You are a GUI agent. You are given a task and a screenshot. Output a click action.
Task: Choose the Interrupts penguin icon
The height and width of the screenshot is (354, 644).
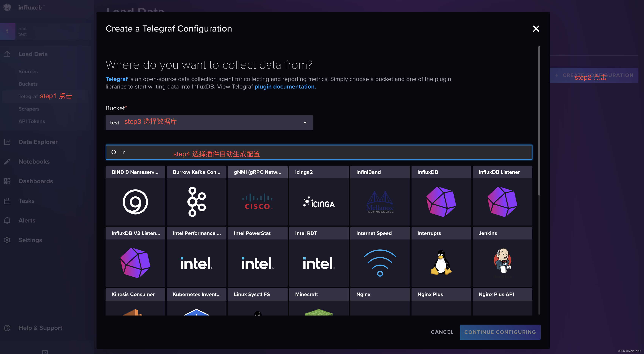[441, 263]
